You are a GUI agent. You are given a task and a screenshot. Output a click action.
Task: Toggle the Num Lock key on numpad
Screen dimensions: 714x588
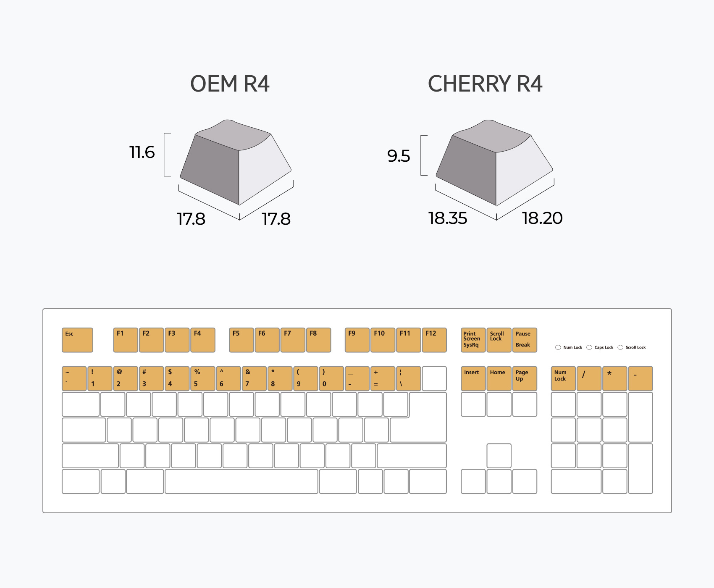click(563, 378)
